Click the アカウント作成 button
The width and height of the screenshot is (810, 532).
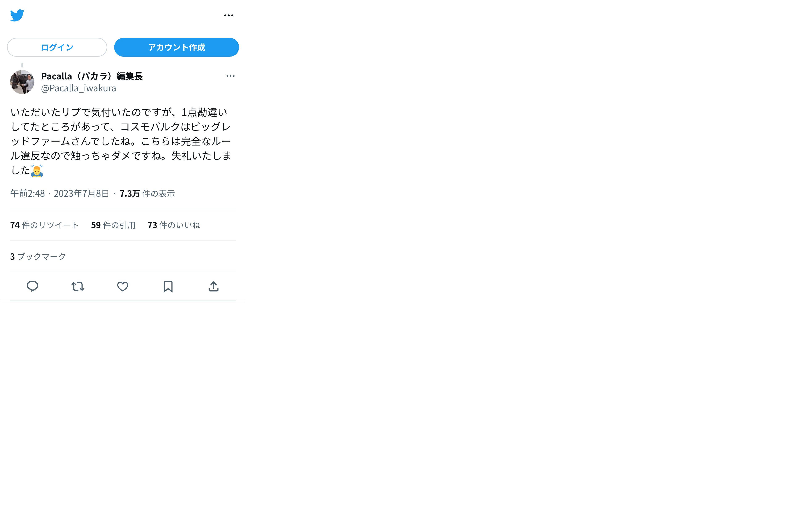click(x=176, y=47)
